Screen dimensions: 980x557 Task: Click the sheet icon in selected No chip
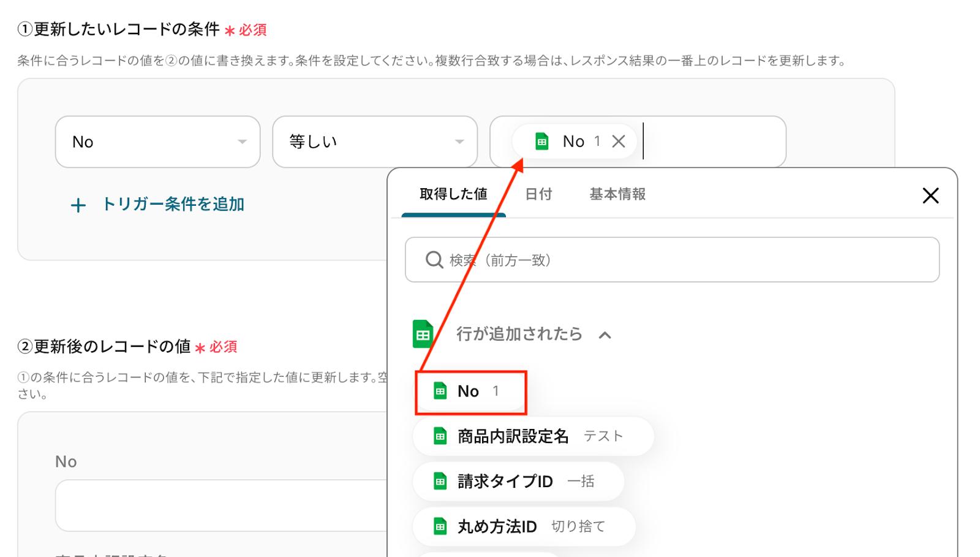[541, 142]
